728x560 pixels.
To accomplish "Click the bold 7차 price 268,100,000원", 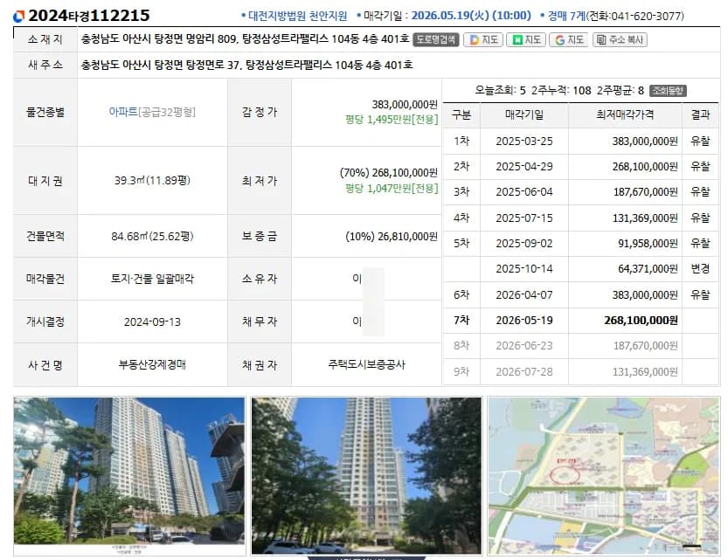I will (x=641, y=321).
